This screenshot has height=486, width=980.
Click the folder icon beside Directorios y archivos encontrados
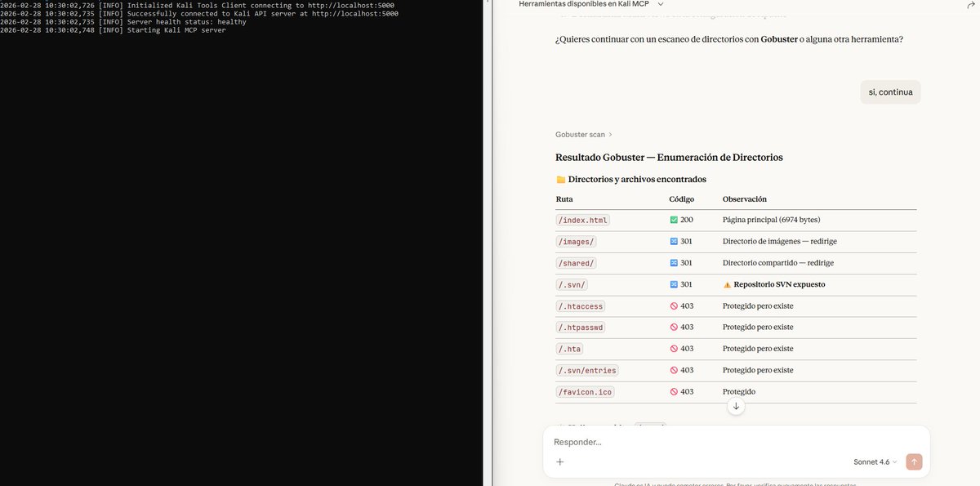pyautogui.click(x=561, y=180)
